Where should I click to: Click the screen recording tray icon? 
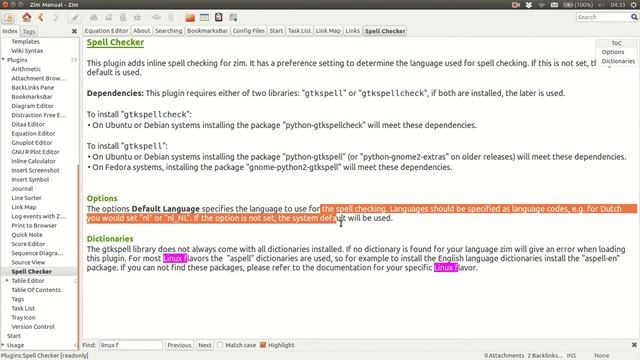[516, 5]
